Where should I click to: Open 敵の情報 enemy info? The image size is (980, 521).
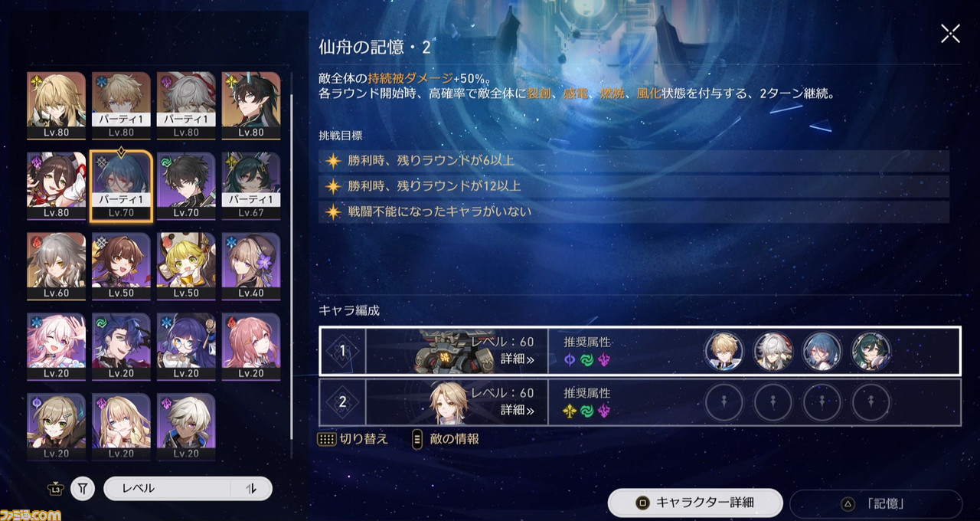coord(446,439)
